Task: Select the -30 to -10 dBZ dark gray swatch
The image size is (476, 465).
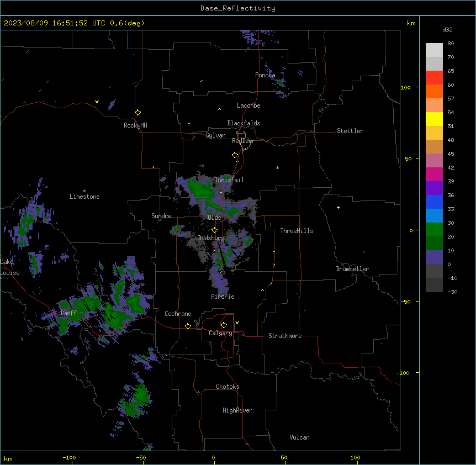Action: point(434,285)
